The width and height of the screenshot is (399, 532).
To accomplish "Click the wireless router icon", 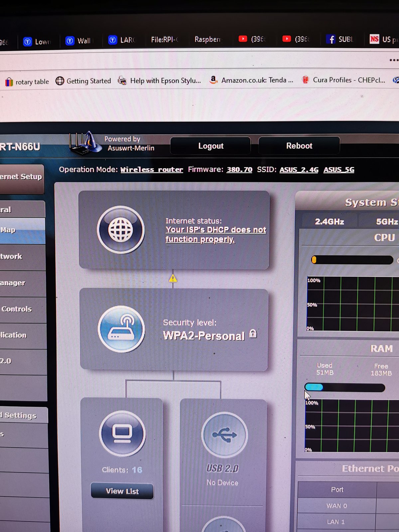I will coord(121,329).
